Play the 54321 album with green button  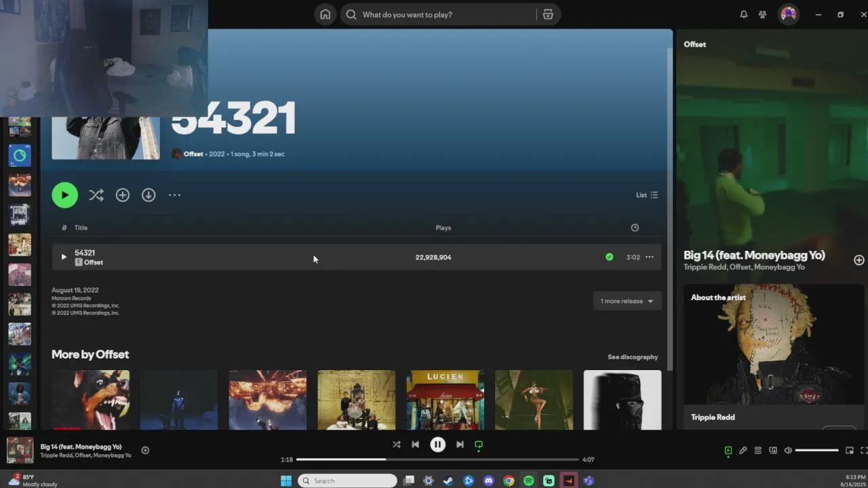[x=64, y=195]
